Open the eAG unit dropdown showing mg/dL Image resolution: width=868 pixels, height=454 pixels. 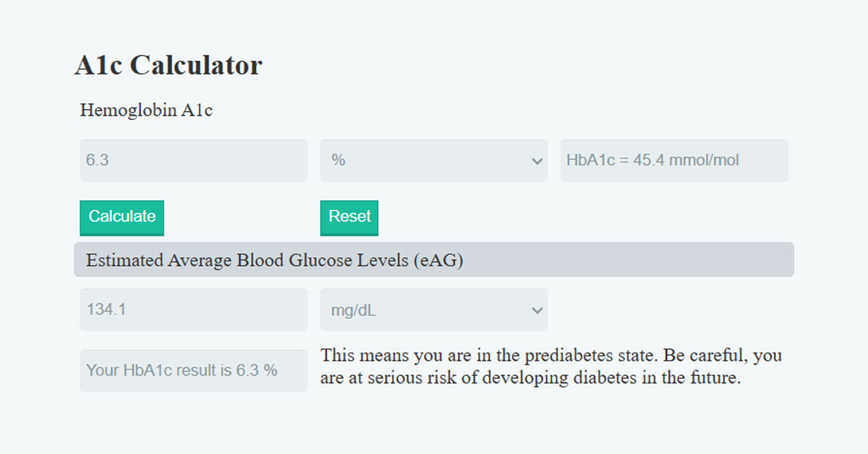click(434, 309)
